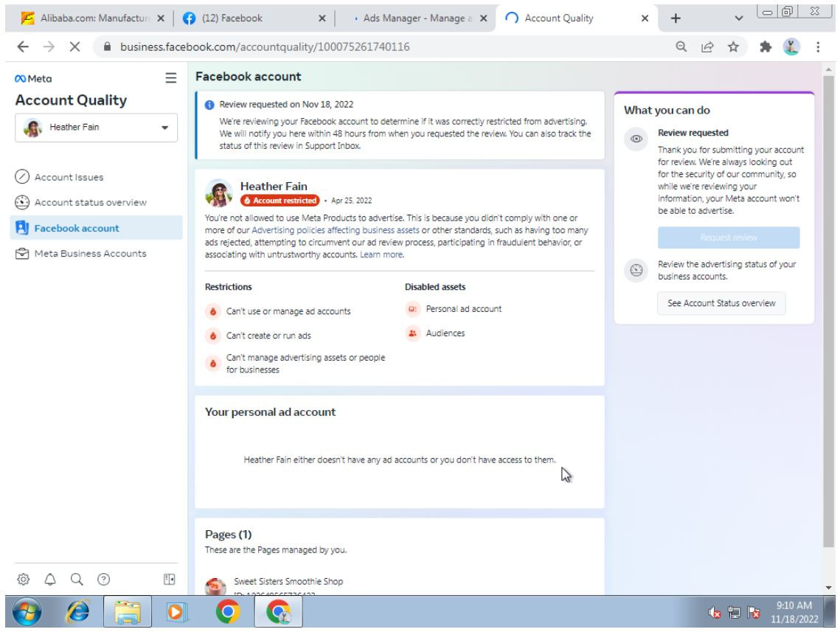Go back to the previous page
Viewport: 840px width, 632px height.
click(x=23, y=46)
